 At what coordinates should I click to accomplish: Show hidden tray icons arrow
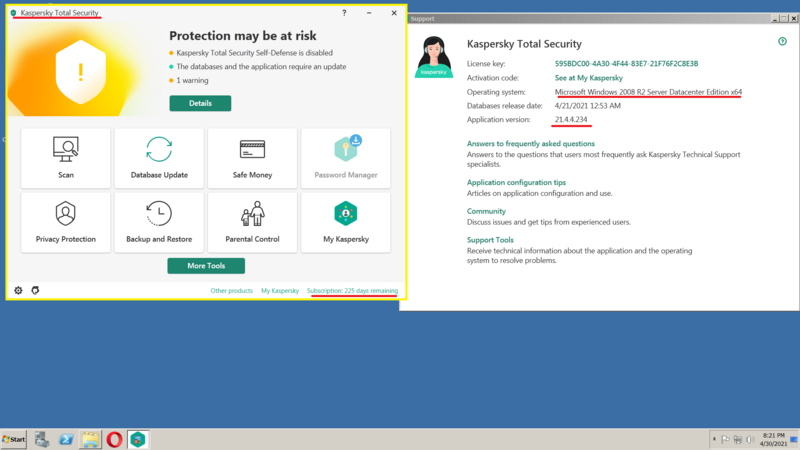[714, 439]
